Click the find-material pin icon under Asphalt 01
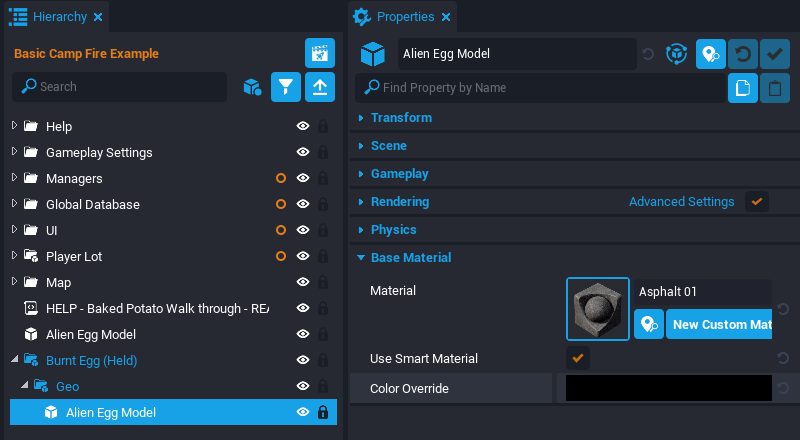The height and width of the screenshot is (440, 800). (649, 324)
